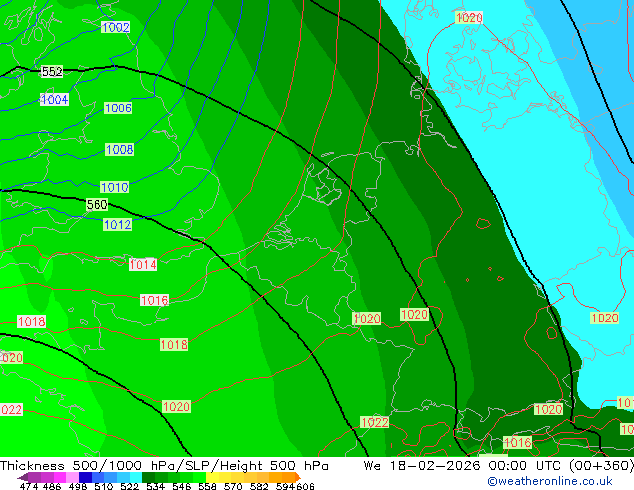Click the legend value 486
Viewport: 634px width, 490px height.
tap(52, 486)
